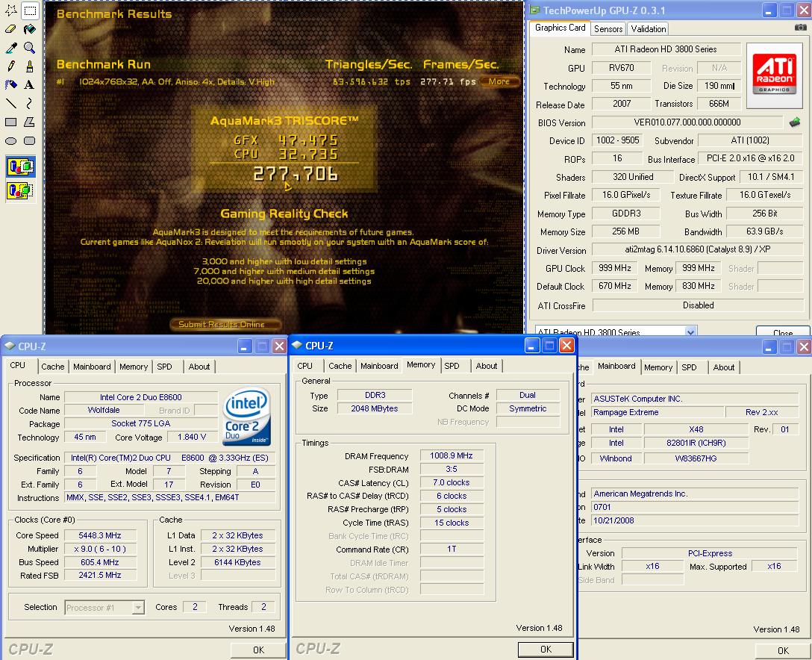The width and height of the screenshot is (812, 660).
Task: Select the Ellipse shape tool
Action: coord(11,140)
